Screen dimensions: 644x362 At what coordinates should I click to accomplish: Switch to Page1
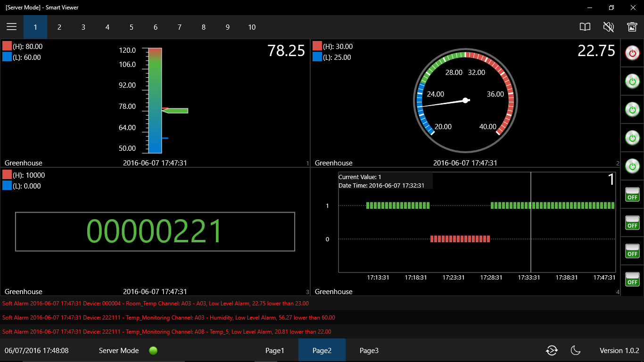pyautogui.click(x=275, y=350)
